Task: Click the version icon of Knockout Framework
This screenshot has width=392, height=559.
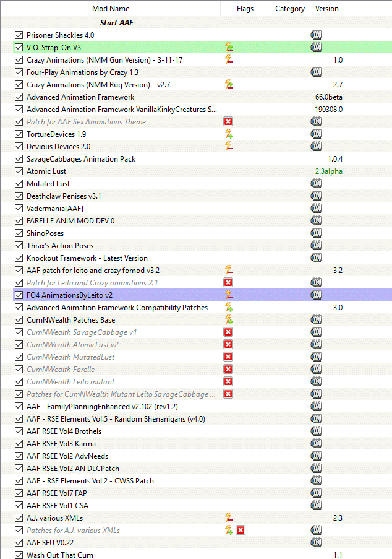Action: (316, 258)
